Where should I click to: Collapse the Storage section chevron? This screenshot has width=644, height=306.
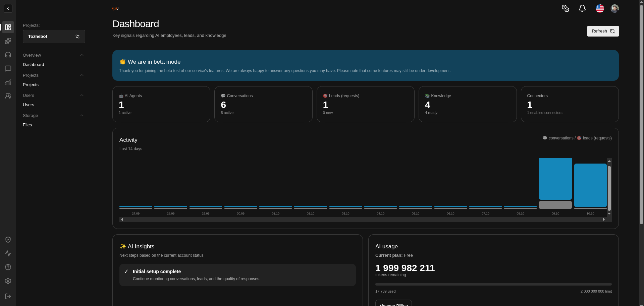(x=82, y=115)
